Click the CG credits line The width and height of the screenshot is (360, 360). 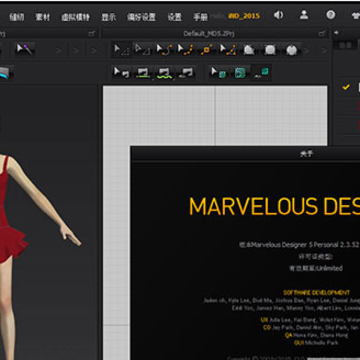tap(311, 328)
